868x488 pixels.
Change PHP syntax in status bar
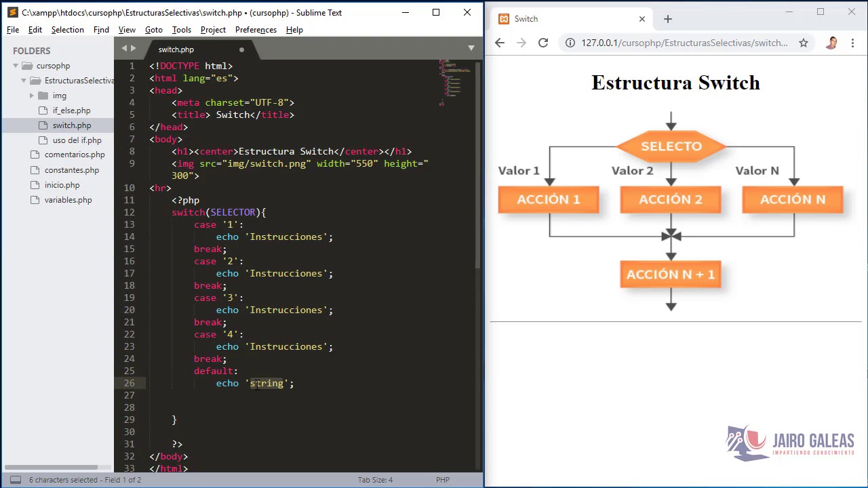[x=443, y=480]
